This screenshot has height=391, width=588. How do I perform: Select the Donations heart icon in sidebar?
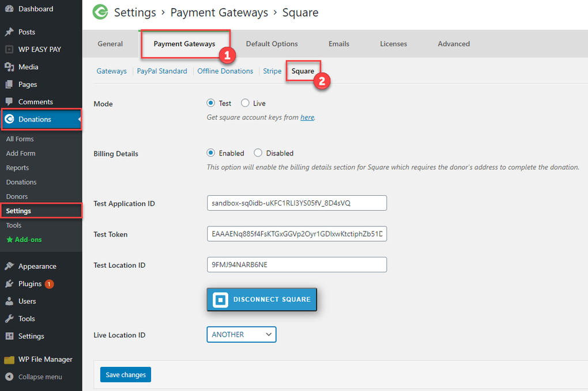pyautogui.click(x=9, y=119)
